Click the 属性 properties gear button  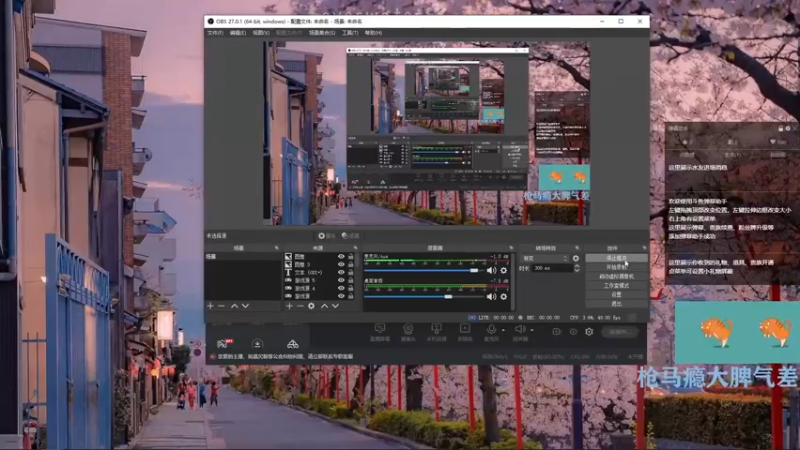click(327, 236)
